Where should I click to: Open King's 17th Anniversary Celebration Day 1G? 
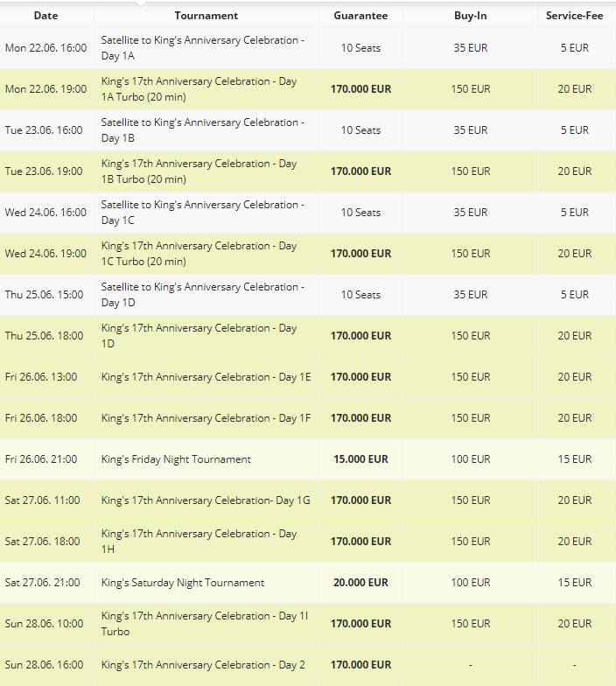tap(206, 500)
